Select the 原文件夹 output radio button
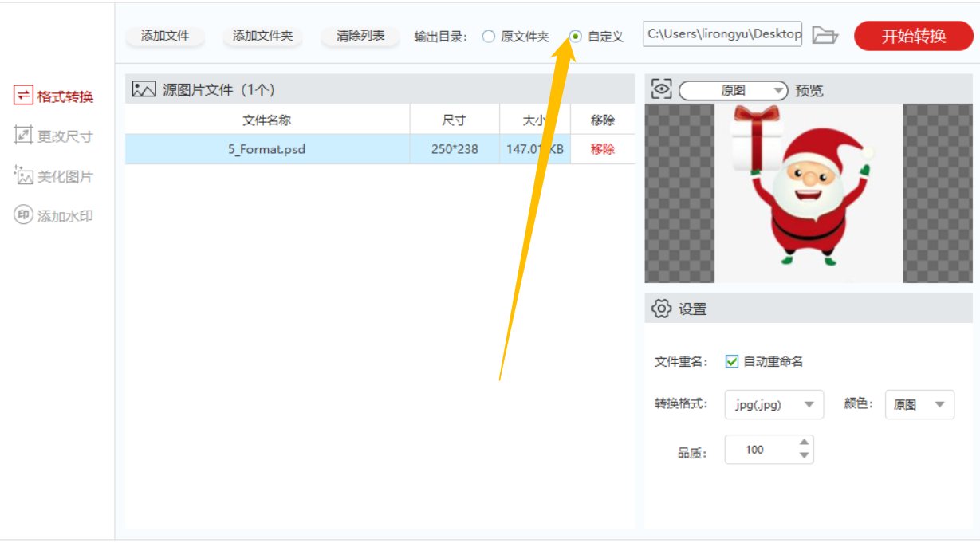This screenshot has height=543, width=980. coord(489,34)
